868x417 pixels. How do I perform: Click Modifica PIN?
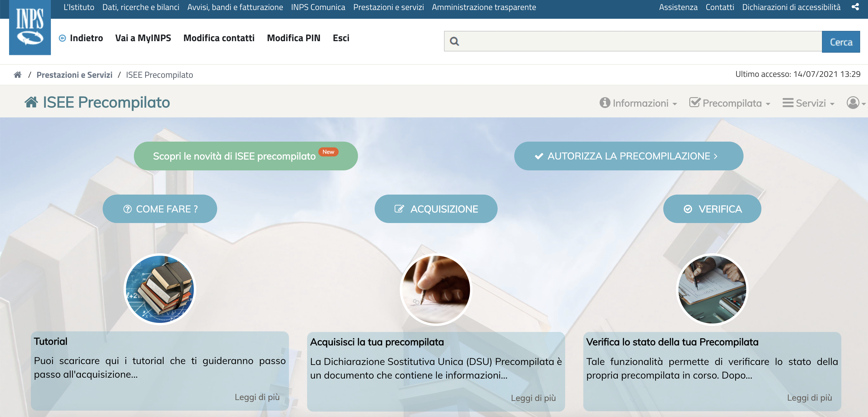(293, 38)
